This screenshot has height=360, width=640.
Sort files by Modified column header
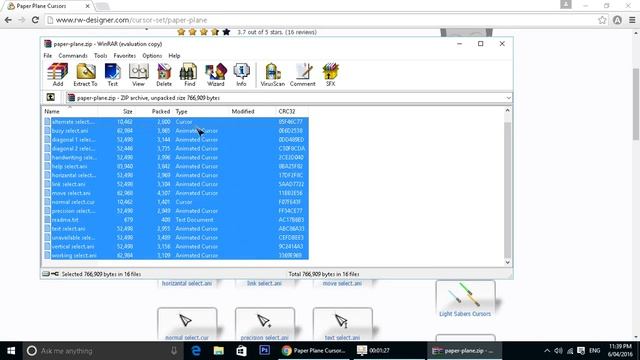click(252, 111)
